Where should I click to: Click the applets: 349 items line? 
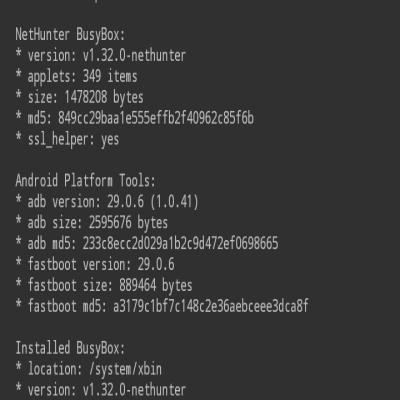[x=76, y=77]
